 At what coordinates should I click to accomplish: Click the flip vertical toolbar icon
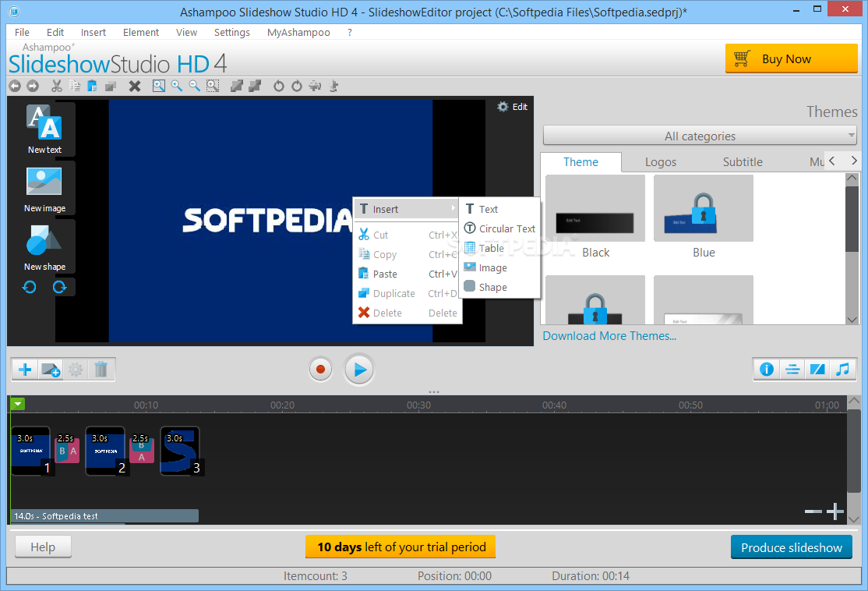333,86
